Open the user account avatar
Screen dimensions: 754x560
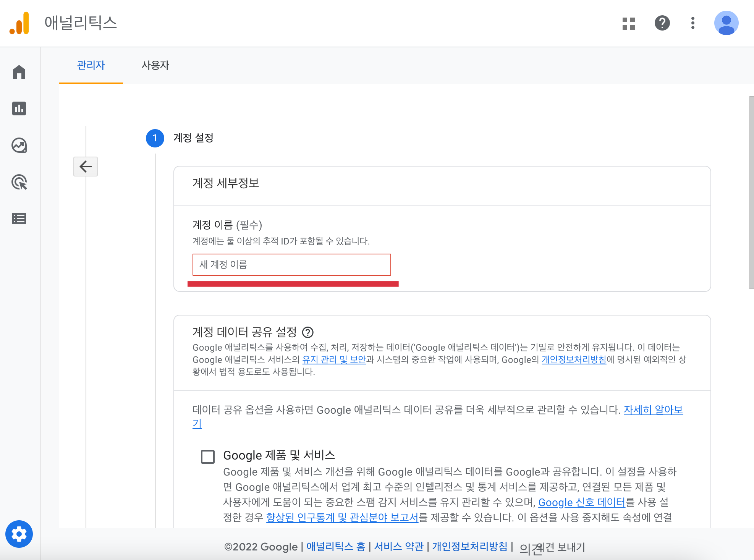pyautogui.click(x=726, y=23)
